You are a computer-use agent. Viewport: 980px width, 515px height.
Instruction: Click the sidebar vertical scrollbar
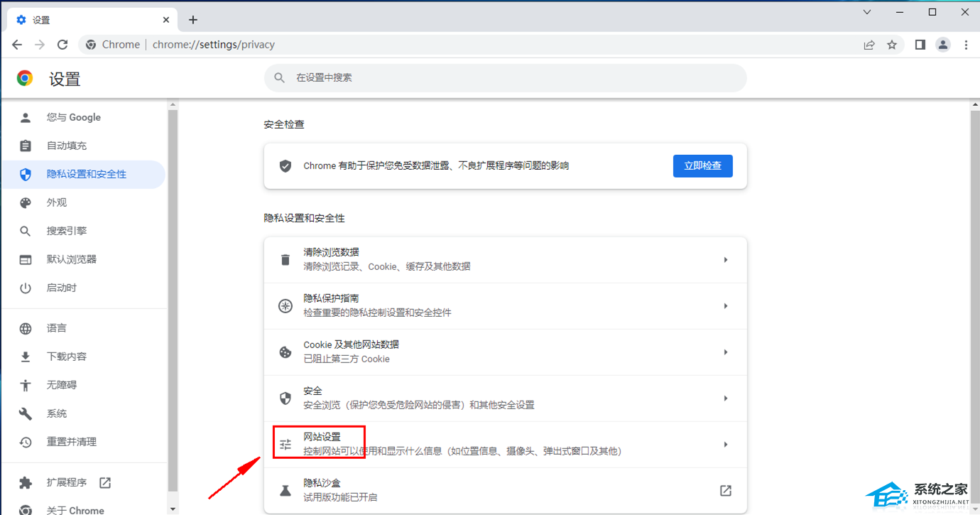tap(172, 300)
